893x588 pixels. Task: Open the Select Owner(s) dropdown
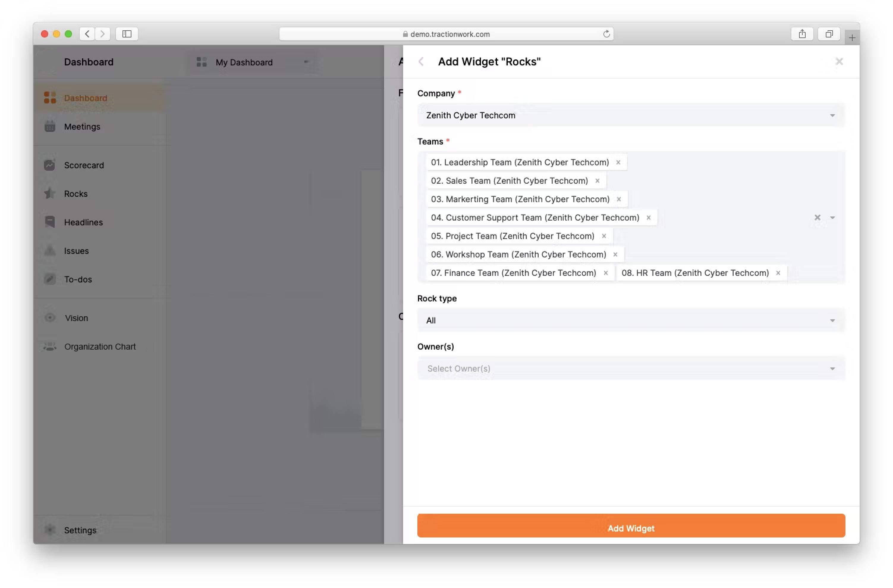pos(631,369)
